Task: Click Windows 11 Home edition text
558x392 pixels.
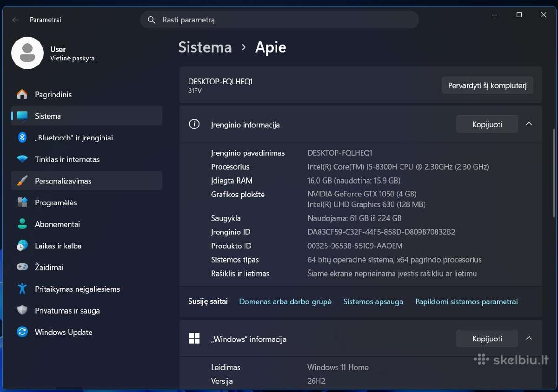Action: tap(338, 367)
